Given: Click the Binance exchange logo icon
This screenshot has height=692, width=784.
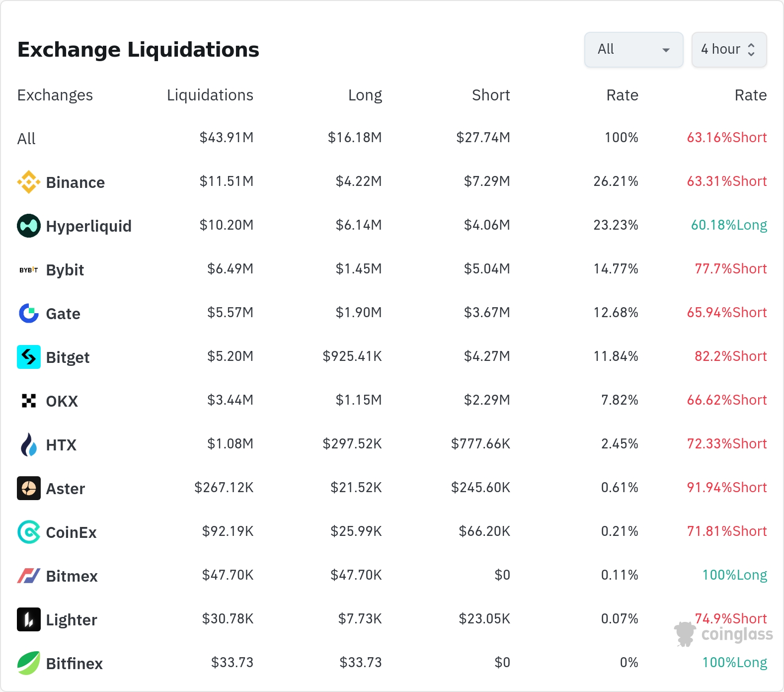Looking at the screenshot, I should tap(29, 182).
